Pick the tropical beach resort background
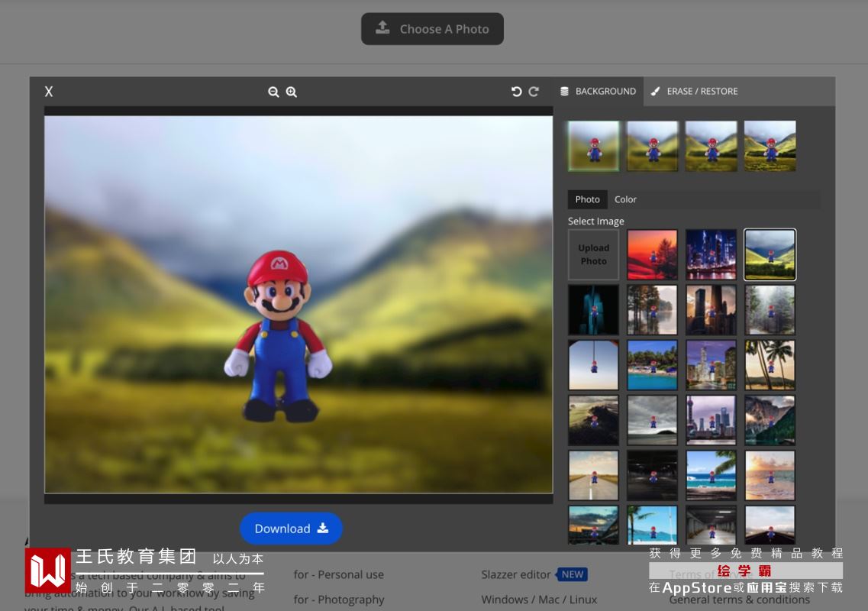The height and width of the screenshot is (611, 868). (x=652, y=365)
